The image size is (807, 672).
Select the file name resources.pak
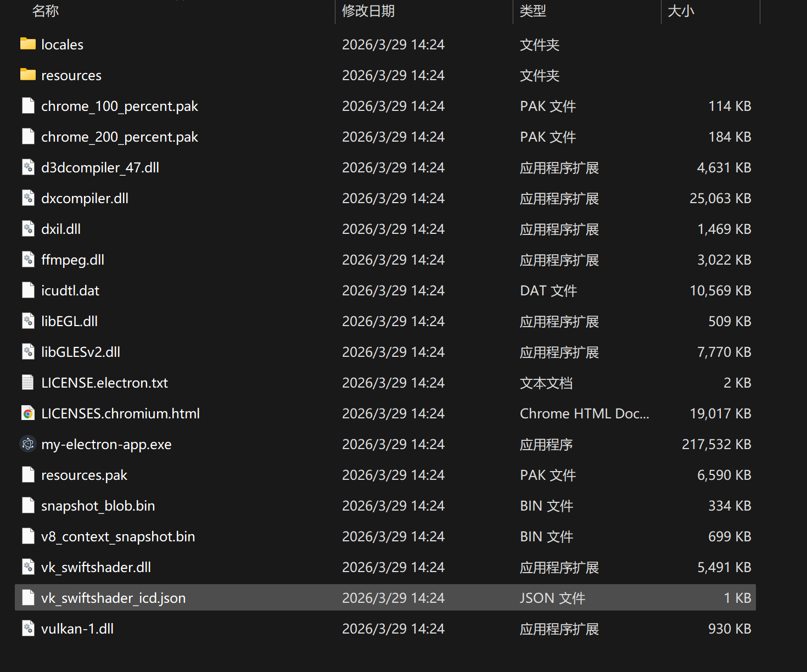[x=85, y=475]
